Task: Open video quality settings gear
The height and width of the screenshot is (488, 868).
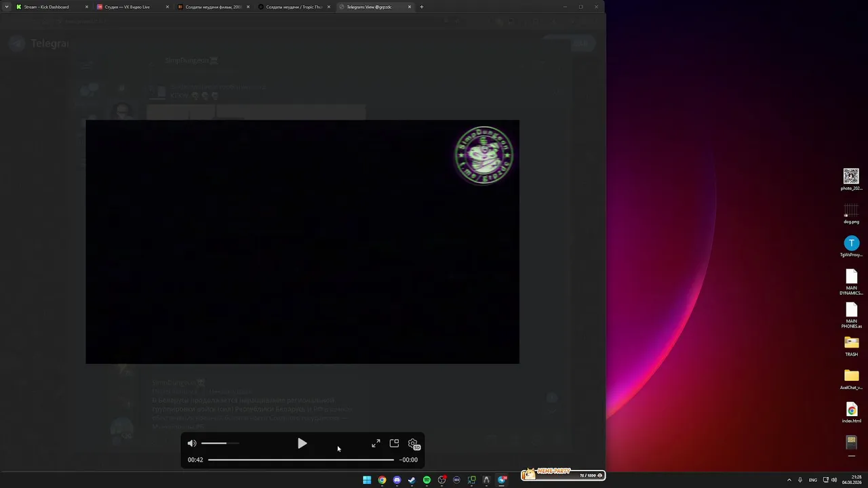Action: pyautogui.click(x=413, y=443)
